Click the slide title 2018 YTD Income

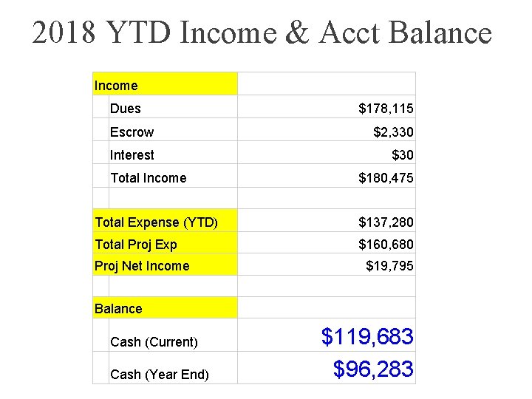(x=262, y=33)
